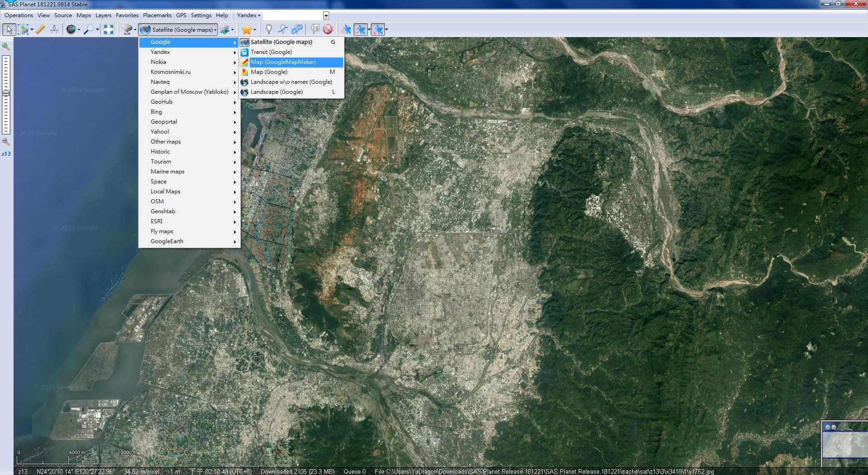This screenshot has width=868, height=475.
Task: Add a new placemark pin
Action: click(269, 30)
